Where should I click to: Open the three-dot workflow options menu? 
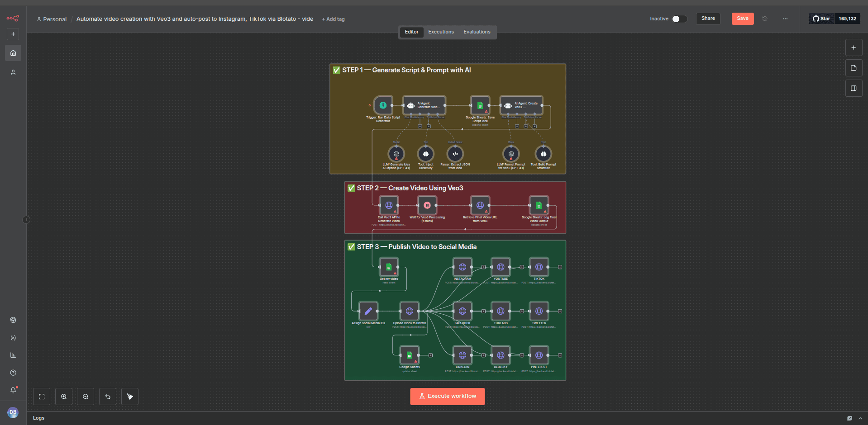click(785, 19)
